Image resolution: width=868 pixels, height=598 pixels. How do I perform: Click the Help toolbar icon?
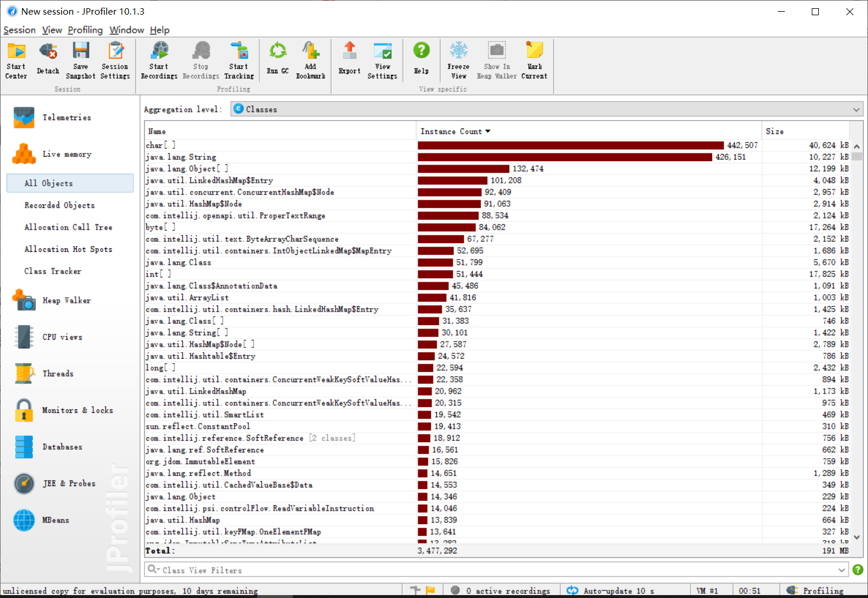421,58
